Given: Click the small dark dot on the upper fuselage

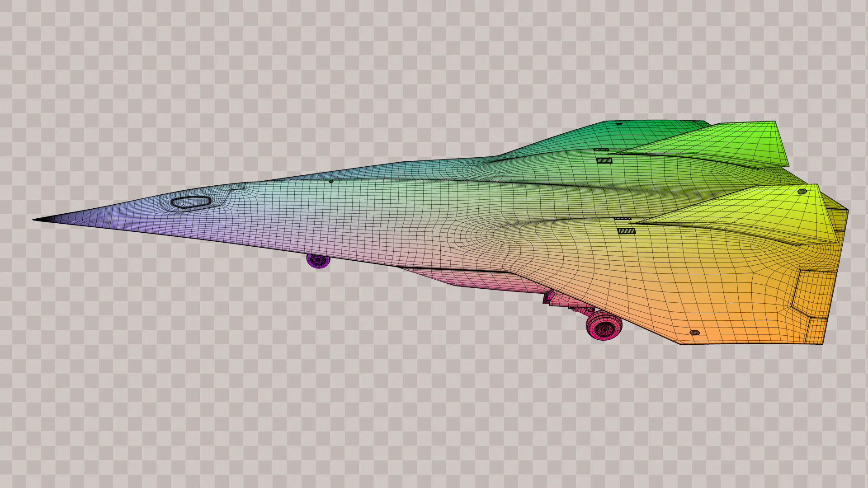Looking at the screenshot, I should click(x=331, y=182).
